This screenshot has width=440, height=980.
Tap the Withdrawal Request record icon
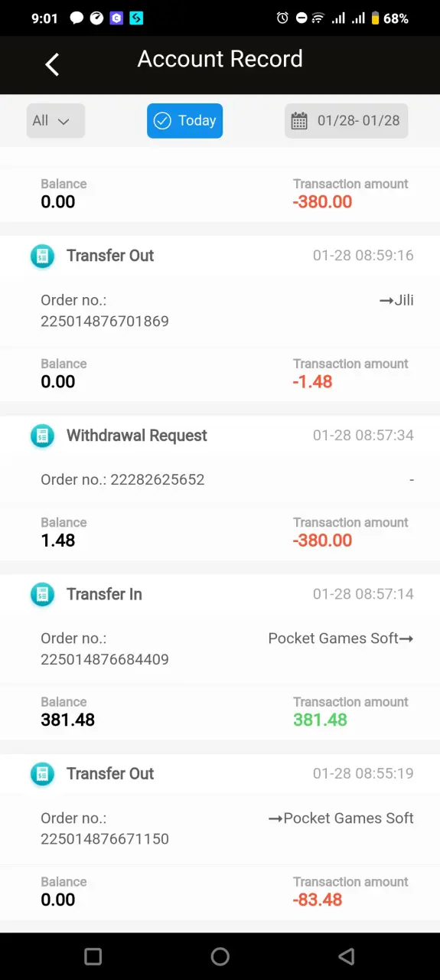coord(42,436)
